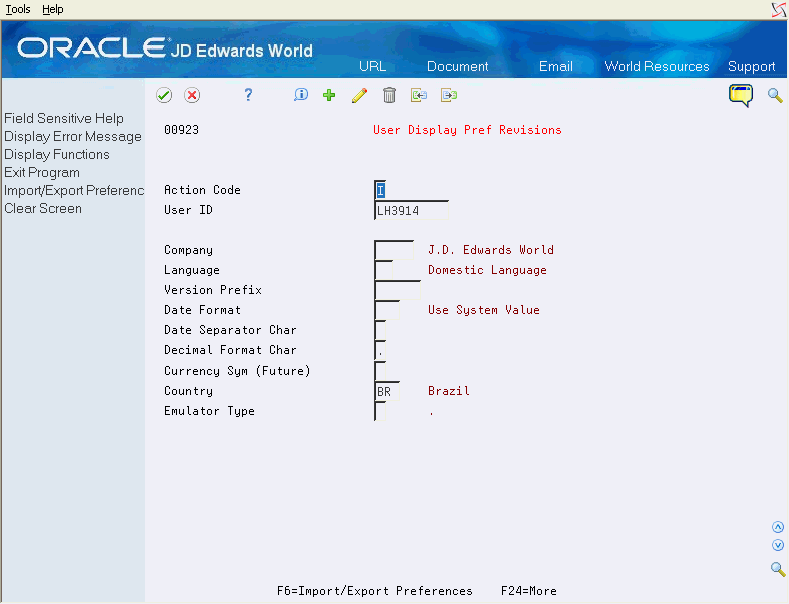Select Clear Screen option
This screenshot has height=604, width=789.
tap(43, 208)
